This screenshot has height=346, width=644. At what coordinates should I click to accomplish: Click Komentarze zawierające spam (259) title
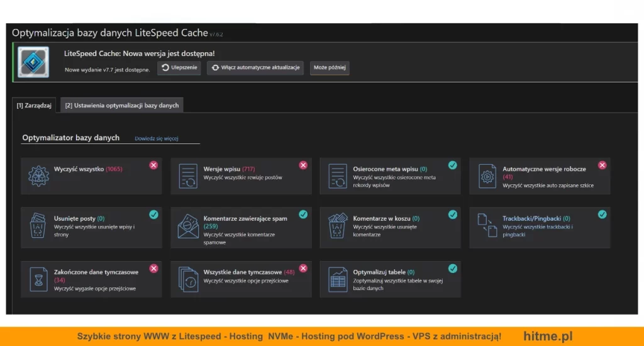coord(245,222)
